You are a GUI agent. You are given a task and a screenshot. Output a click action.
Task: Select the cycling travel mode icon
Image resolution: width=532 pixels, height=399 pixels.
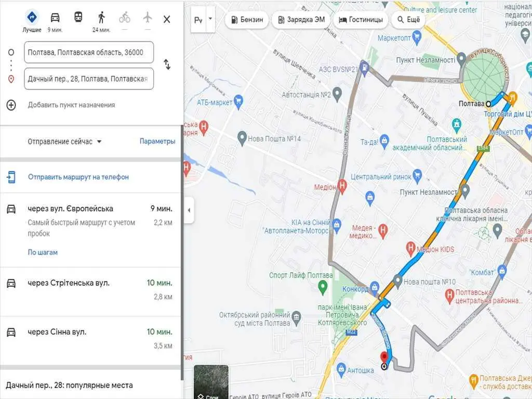[x=125, y=18]
